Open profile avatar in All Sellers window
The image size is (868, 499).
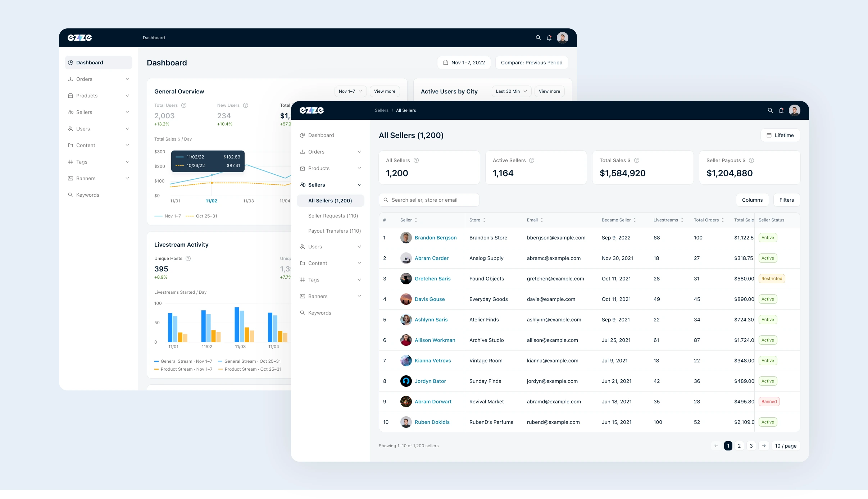[795, 110]
